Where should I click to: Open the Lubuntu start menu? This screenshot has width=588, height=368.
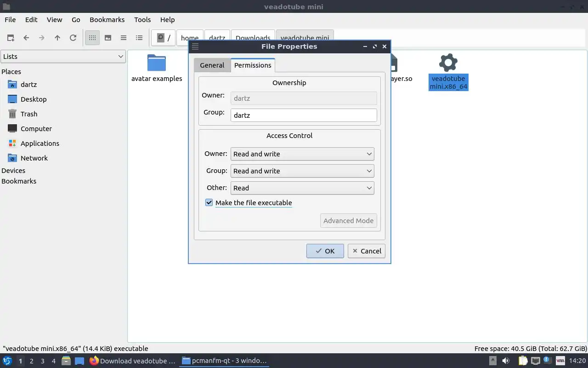point(7,361)
